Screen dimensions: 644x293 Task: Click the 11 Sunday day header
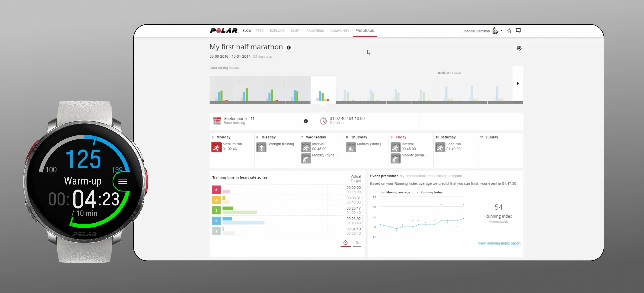pos(489,137)
